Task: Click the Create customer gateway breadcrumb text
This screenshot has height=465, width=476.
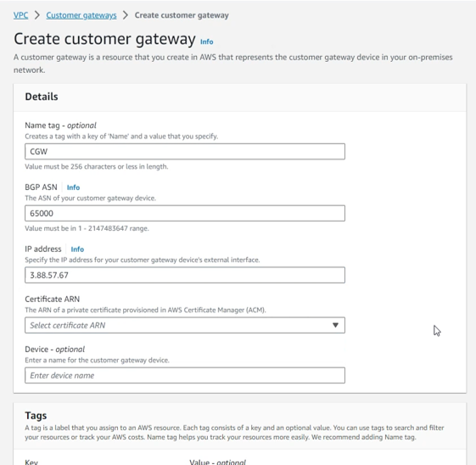Action: [x=182, y=15]
